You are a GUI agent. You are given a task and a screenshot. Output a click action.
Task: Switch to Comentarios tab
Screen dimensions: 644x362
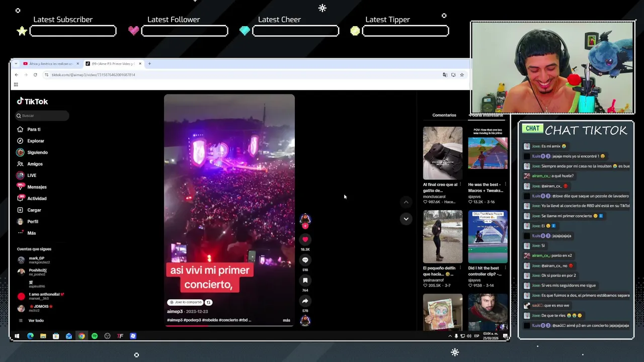point(444,115)
